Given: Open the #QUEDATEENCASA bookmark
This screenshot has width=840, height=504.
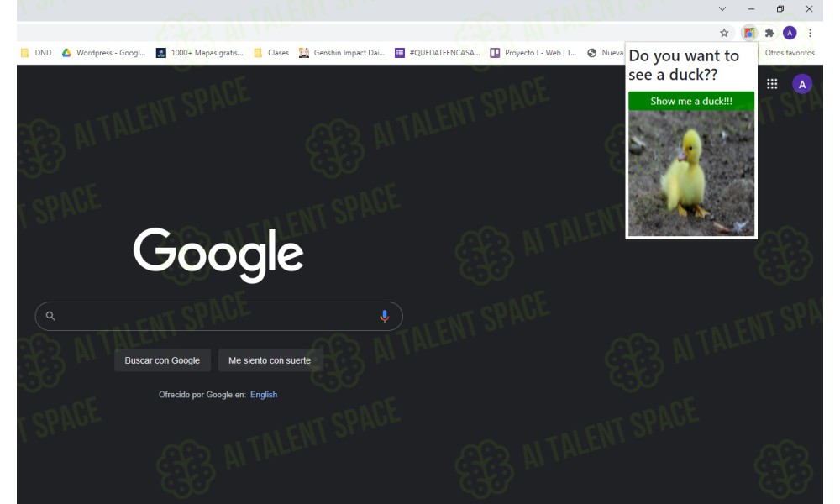Looking at the screenshot, I should (437, 52).
